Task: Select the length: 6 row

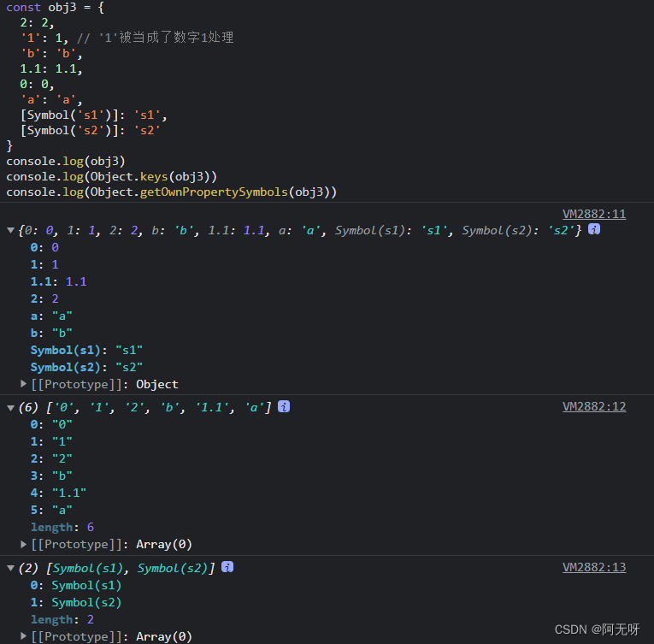Action: point(62,527)
